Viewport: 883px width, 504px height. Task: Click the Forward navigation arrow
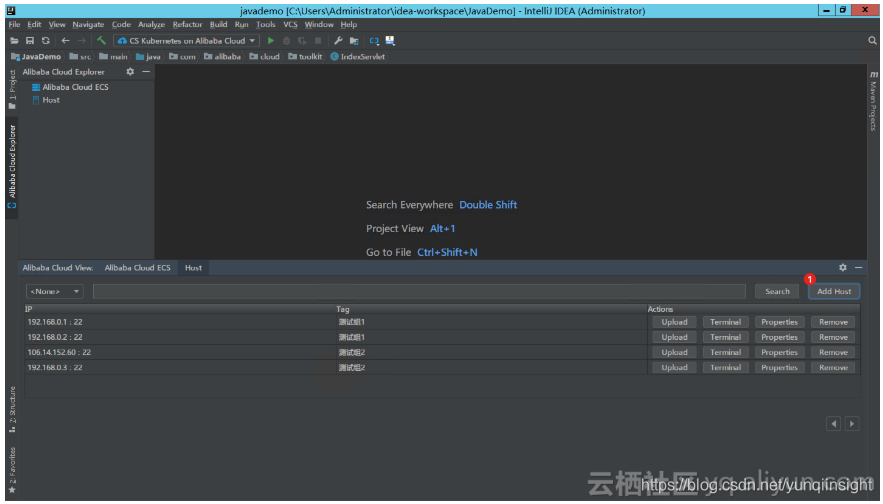coord(82,41)
